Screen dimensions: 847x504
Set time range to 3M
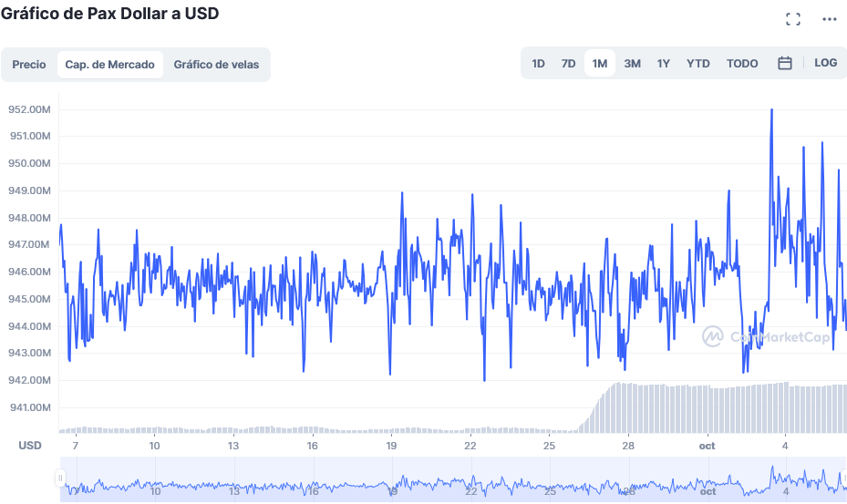(632, 64)
